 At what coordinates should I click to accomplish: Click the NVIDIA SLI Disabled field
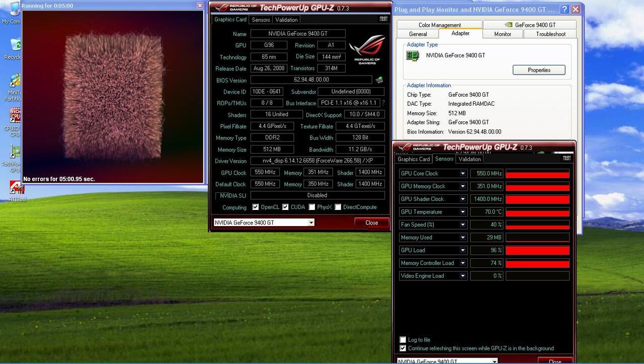pyautogui.click(x=317, y=195)
